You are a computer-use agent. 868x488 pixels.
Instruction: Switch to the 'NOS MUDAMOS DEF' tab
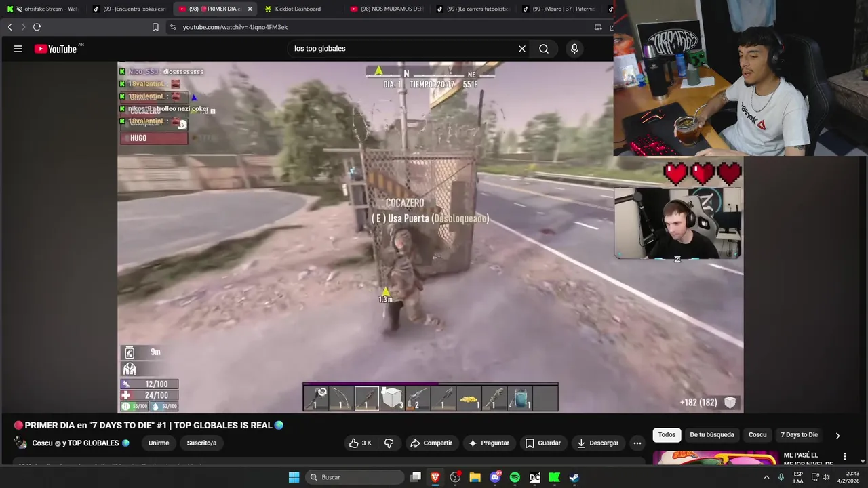pos(386,9)
